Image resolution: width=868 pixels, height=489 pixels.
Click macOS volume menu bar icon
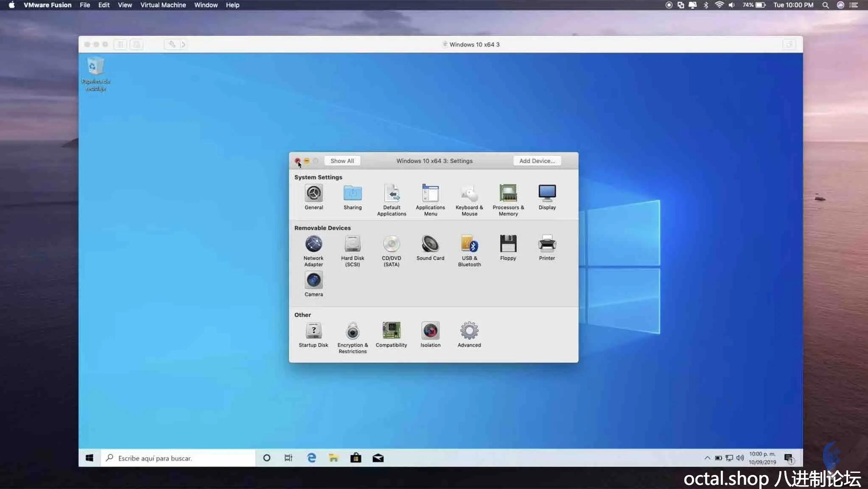731,5
